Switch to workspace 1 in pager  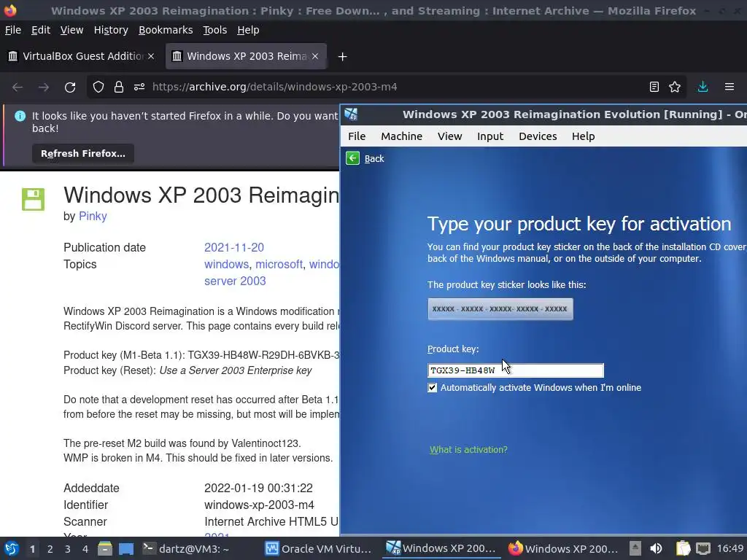tap(32, 549)
